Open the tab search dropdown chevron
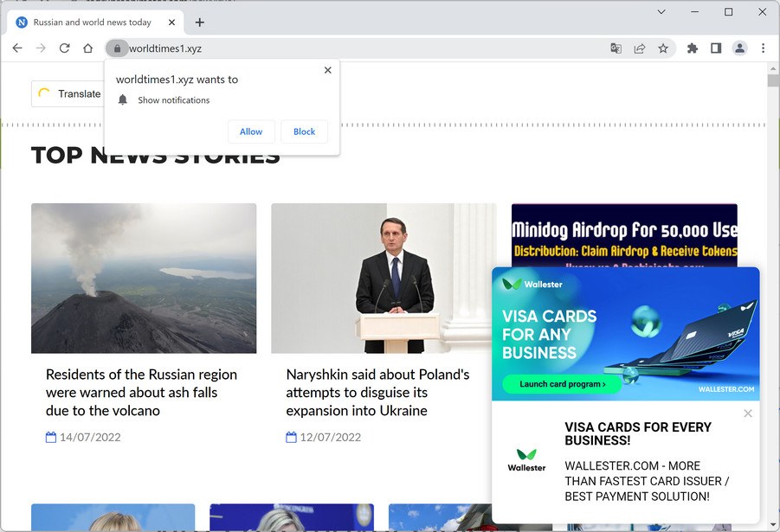 pyautogui.click(x=661, y=12)
